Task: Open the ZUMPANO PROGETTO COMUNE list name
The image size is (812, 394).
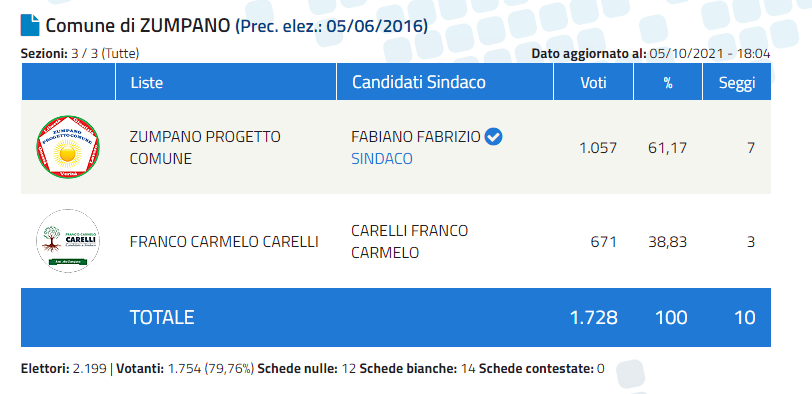Action: point(205,148)
